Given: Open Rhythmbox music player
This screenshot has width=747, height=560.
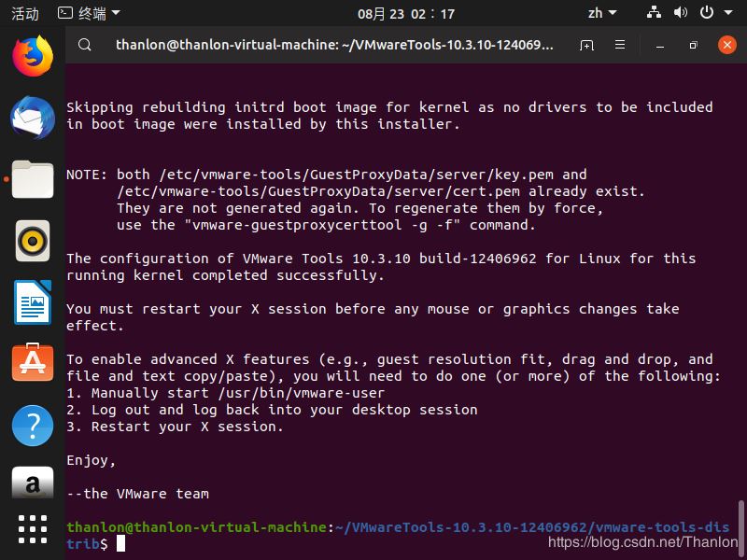Looking at the screenshot, I should point(33,241).
